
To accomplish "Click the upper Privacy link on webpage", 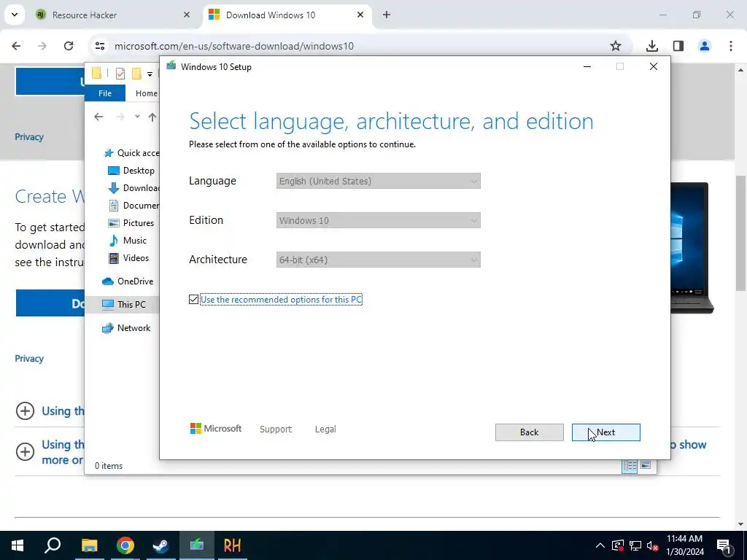I will [29, 137].
